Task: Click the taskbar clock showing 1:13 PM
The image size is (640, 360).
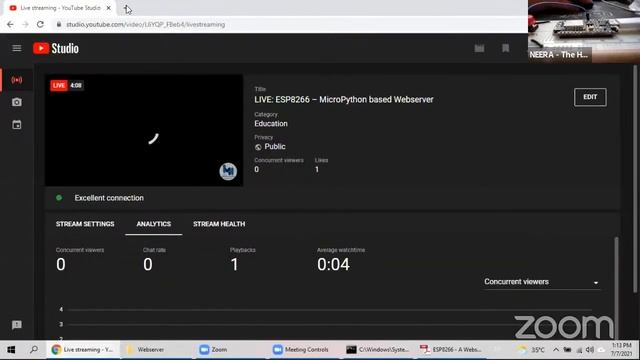Action: [622, 350]
